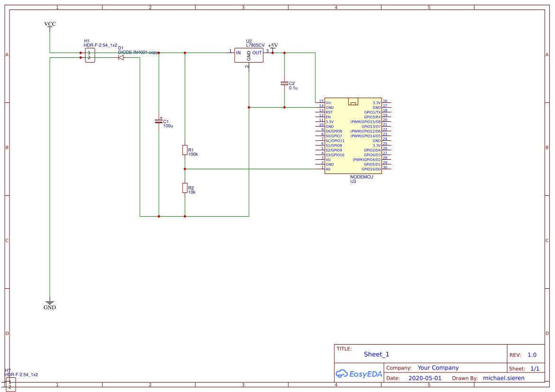Viewport: 555px width, 392px height.
Task: Select the H1 header connector symbol
Action: pyautogui.click(x=89, y=55)
